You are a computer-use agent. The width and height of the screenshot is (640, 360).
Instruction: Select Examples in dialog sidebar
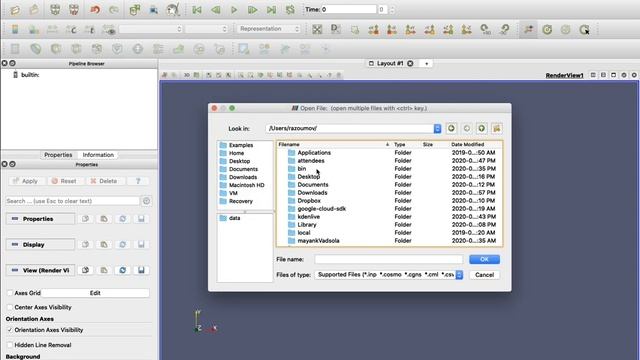click(241, 145)
